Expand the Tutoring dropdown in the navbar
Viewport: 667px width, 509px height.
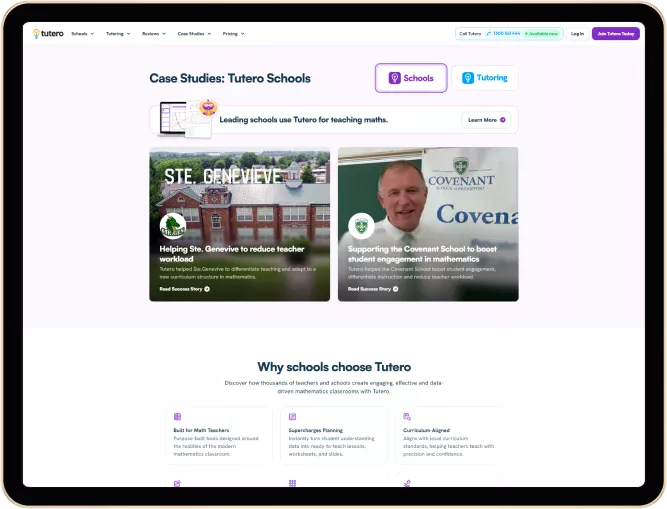coord(118,33)
